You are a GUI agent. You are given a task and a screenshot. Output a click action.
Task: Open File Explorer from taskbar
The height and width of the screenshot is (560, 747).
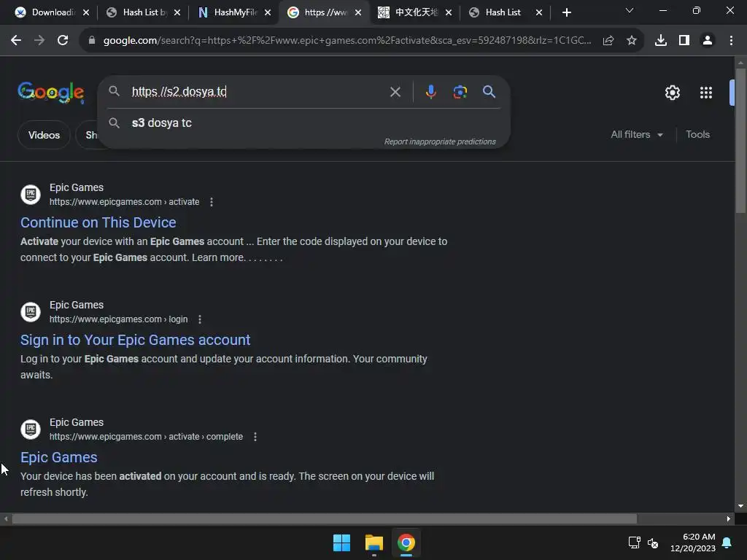point(374,542)
